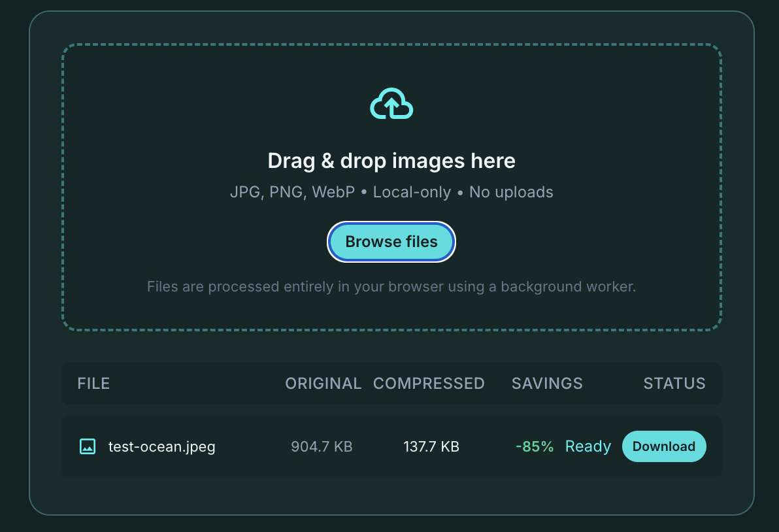Click the -85% savings value
Viewport: 779px width, 532px height.
tap(534, 446)
